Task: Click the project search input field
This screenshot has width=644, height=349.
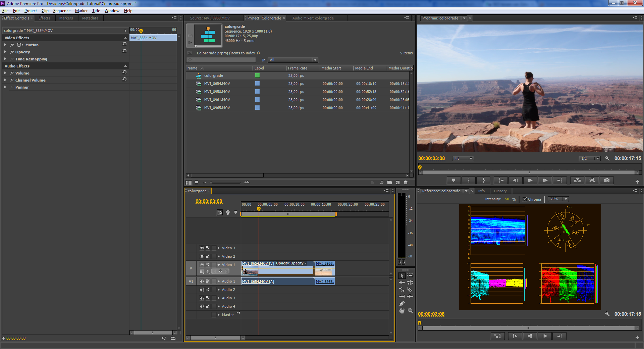Action: click(221, 60)
